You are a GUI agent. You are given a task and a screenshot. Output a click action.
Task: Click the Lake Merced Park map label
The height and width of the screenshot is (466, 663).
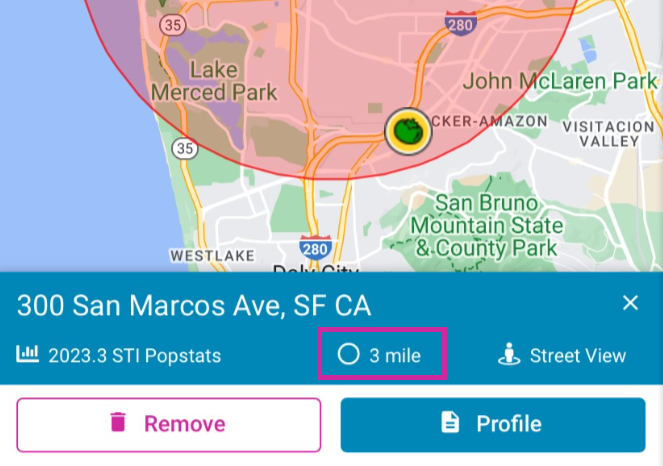point(213,81)
